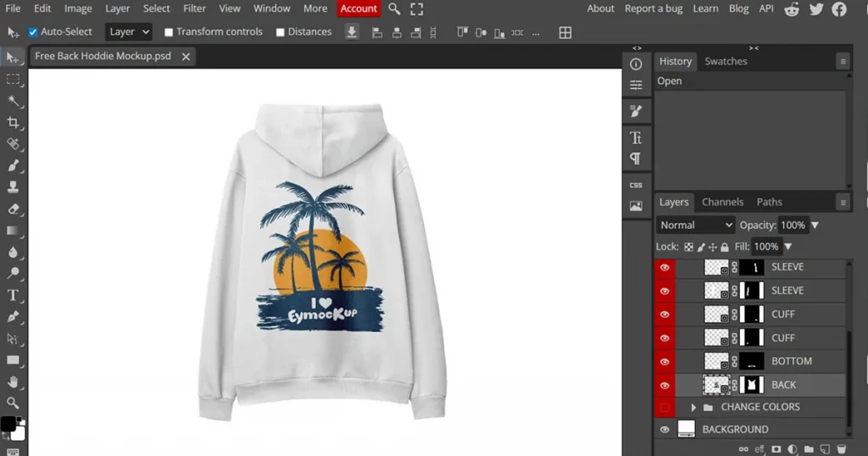Select the Type tool
Image resolution: width=868 pixels, height=456 pixels.
coord(13,295)
